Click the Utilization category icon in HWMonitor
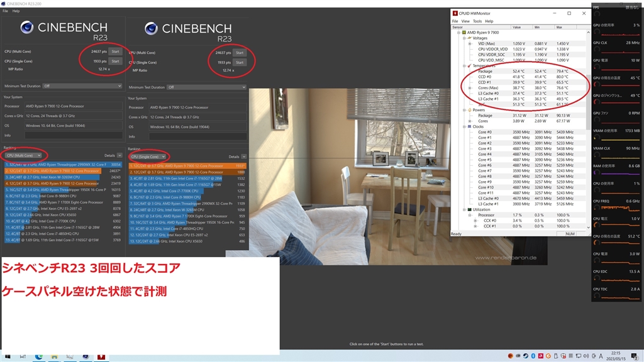 (469, 209)
